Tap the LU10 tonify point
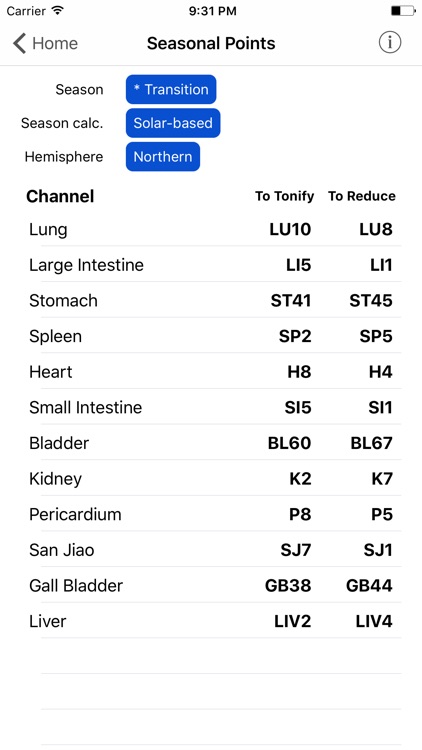This screenshot has width=422, height=750. point(290,230)
